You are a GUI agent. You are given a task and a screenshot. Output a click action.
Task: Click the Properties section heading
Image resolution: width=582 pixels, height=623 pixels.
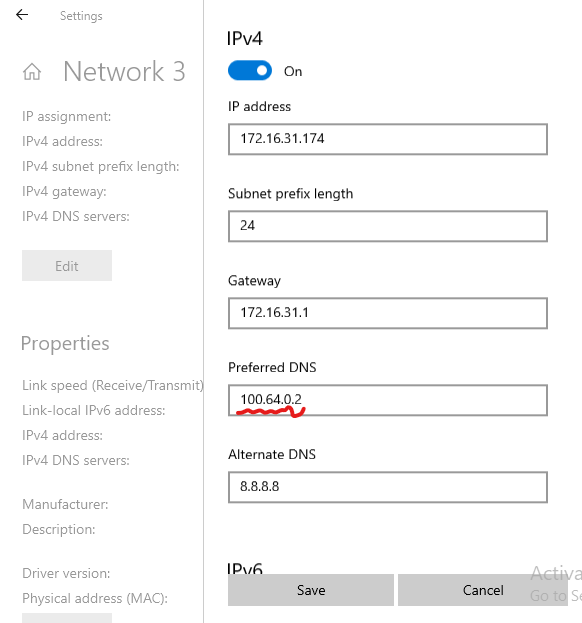65,344
